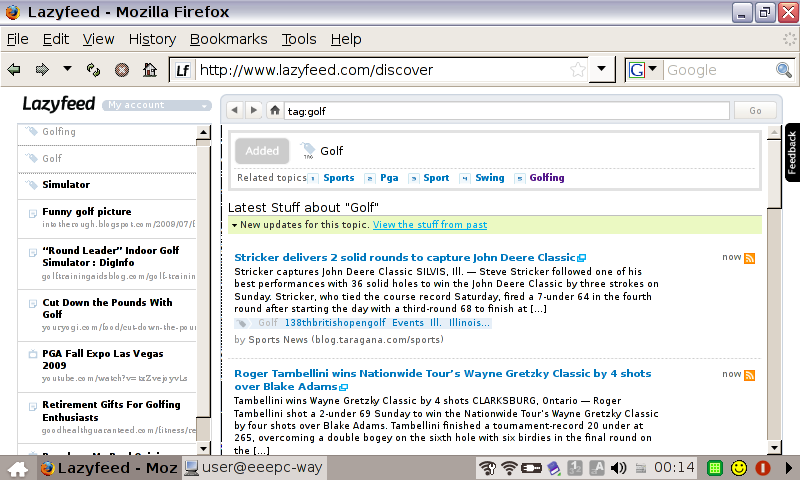Click the Illinois... tag

point(469,323)
